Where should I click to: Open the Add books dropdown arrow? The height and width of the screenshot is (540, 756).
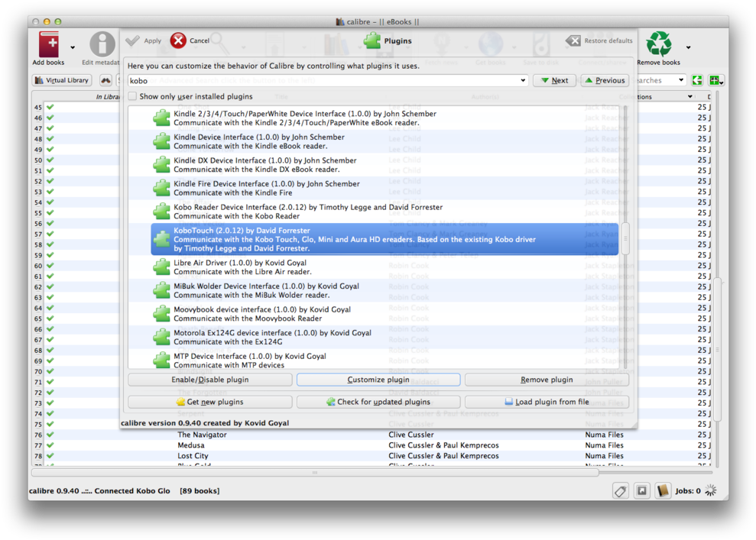click(x=73, y=47)
